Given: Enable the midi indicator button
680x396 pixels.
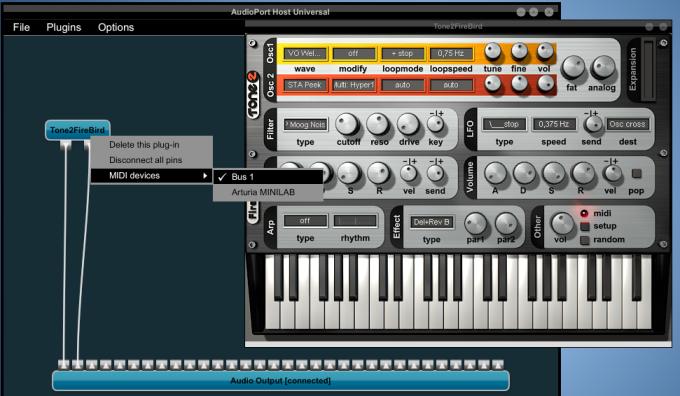Looking at the screenshot, I should pyautogui.click(x=584, y=213).
